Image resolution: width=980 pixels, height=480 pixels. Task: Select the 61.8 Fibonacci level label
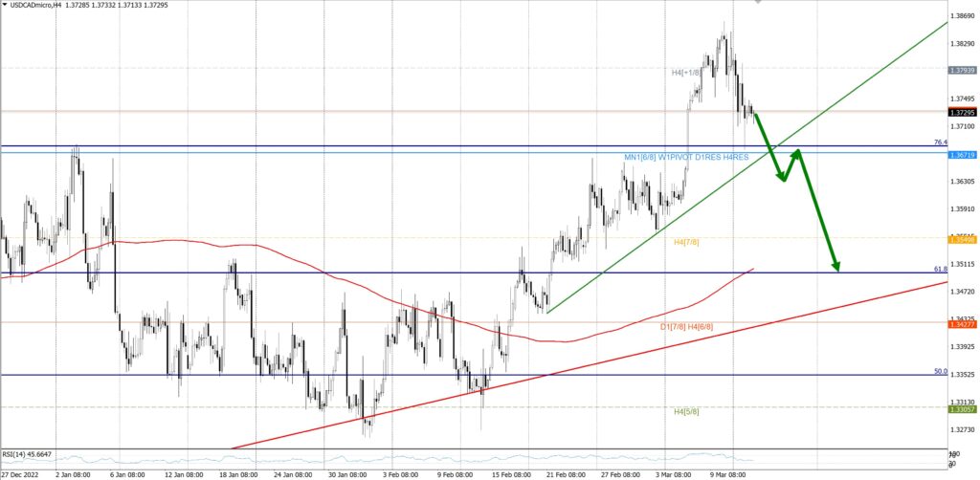[940, 270]
